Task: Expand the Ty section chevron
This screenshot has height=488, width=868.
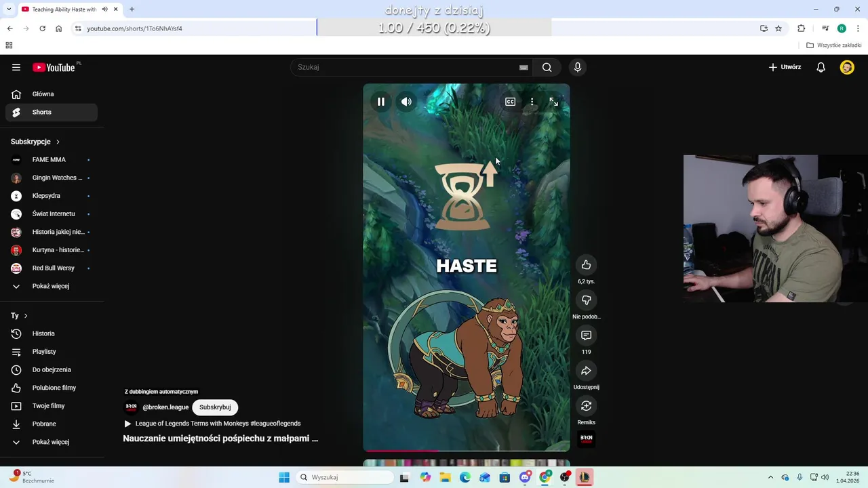Action: click(26, 316)
